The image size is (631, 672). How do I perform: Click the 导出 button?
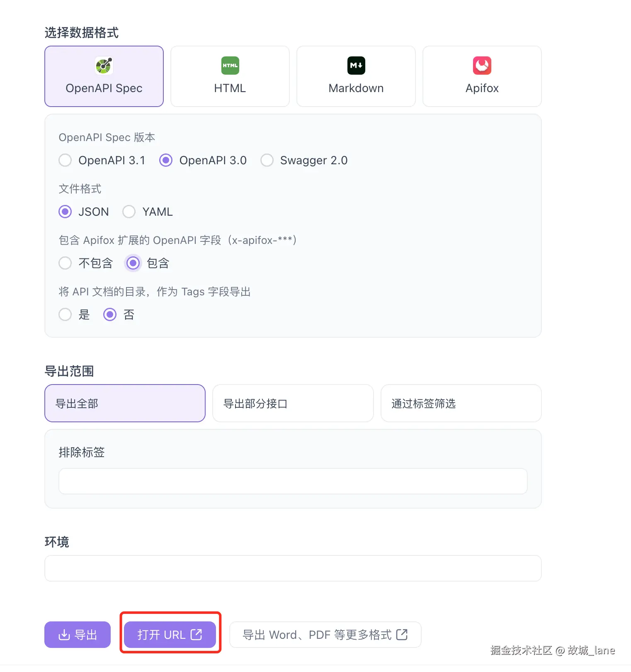(78, 635)
